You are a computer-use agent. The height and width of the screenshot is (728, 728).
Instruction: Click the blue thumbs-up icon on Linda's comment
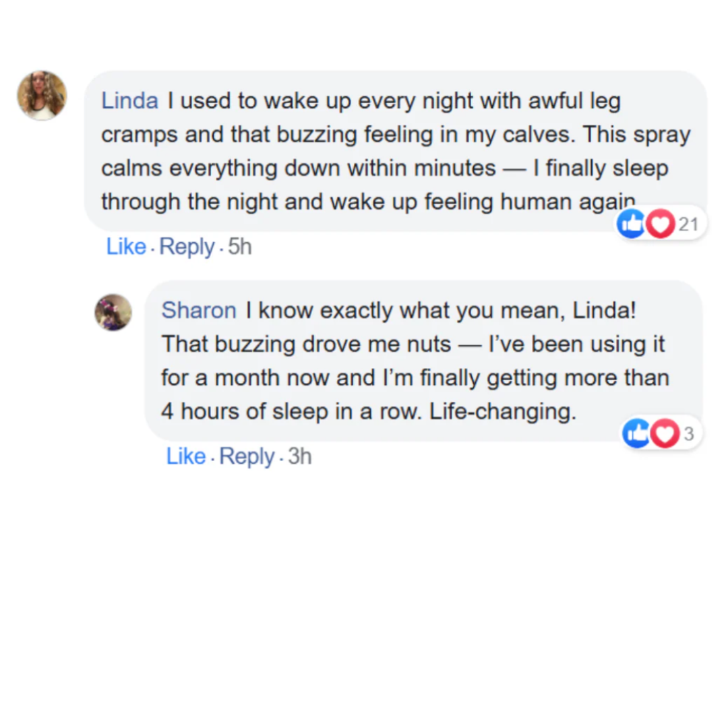[631, 224]
